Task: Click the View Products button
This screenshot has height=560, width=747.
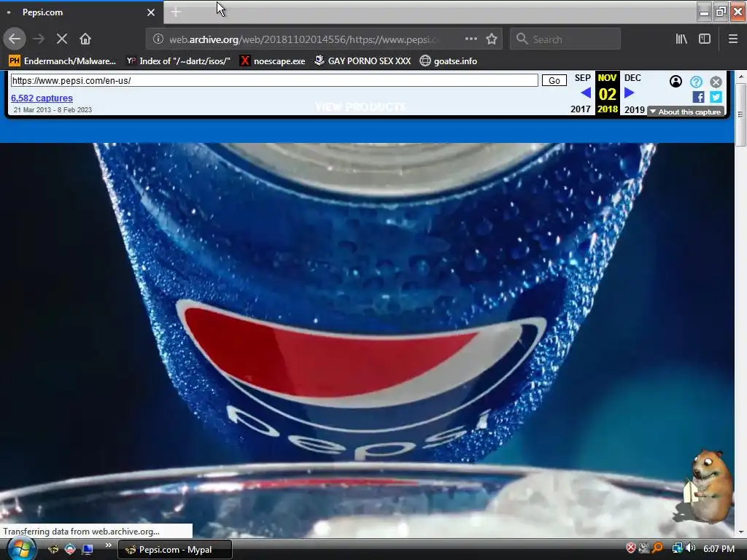Action: click(360, 106)
